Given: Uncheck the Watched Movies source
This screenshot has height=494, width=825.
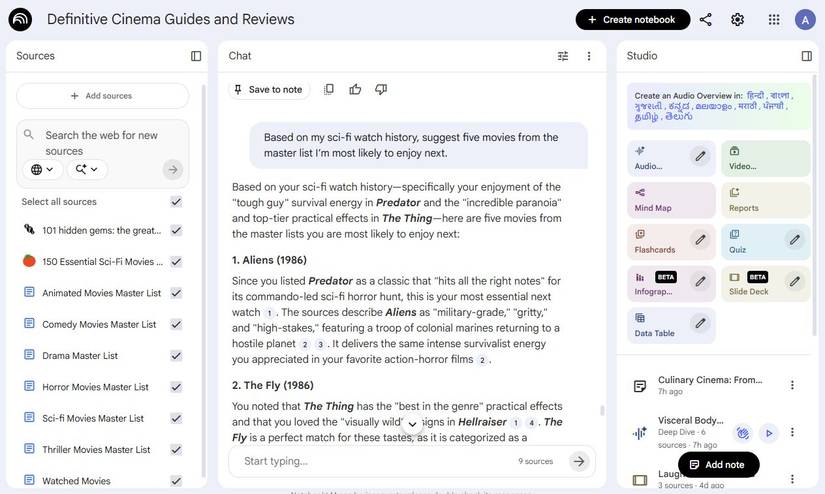Looking at the screenshot, I should (x=176, y=481).
